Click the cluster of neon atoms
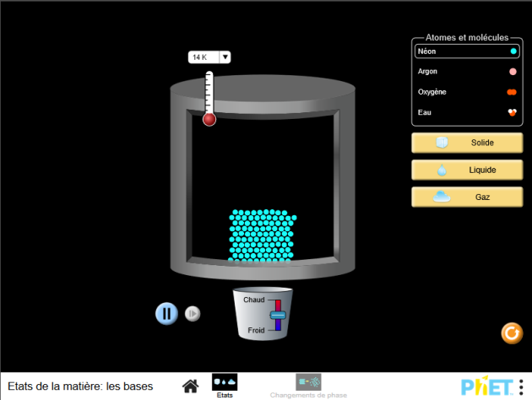Image resolution: width=532 pixels, height=400 pixels. 262,236
